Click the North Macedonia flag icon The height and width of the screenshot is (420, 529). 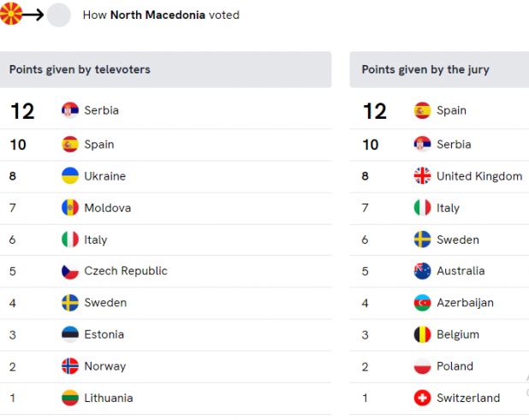tap(11, 14)
